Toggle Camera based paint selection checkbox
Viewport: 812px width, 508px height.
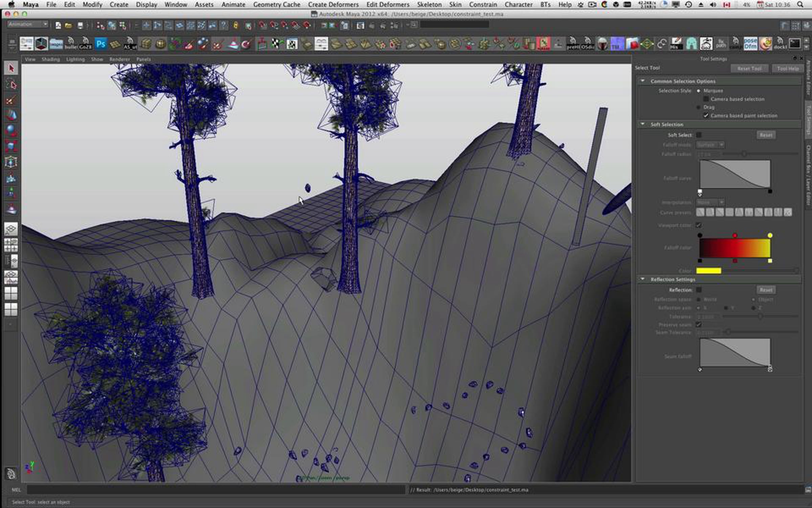pyautogui.click(x=706, y=115)
